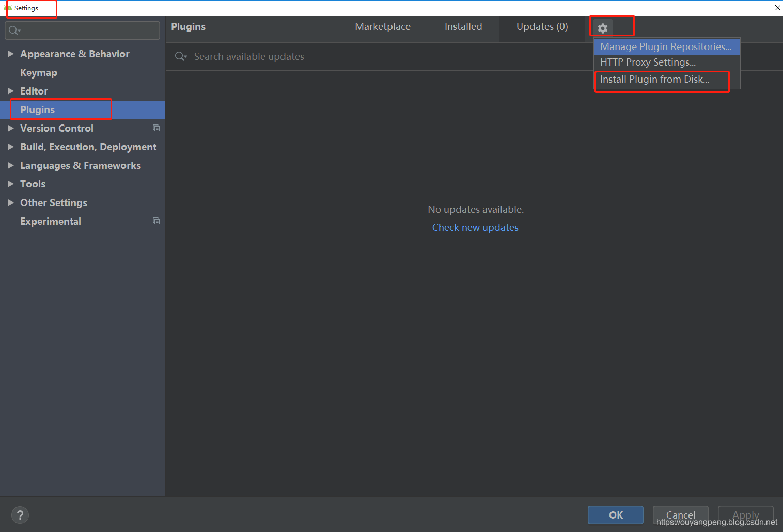This screenshot has width=783, height=532.
Task: Open the plugins gear settings icon
Action: 603,28
